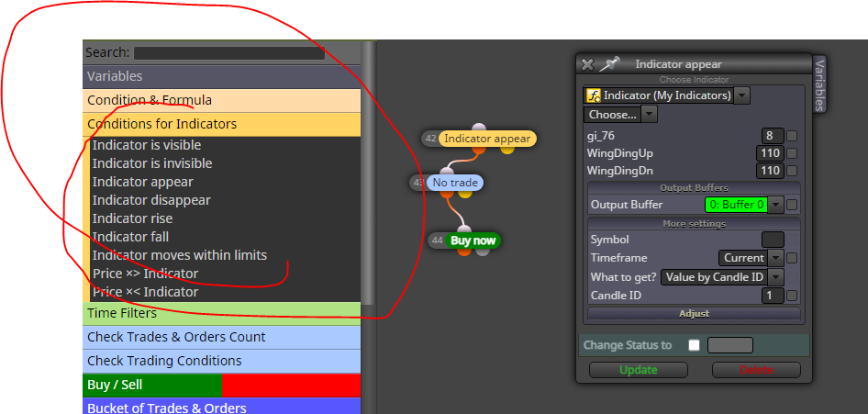Open Bucket of Trades & Orders category
This screenshot has height=414, width=868.
pyautogui.click(x=221, y=407)
